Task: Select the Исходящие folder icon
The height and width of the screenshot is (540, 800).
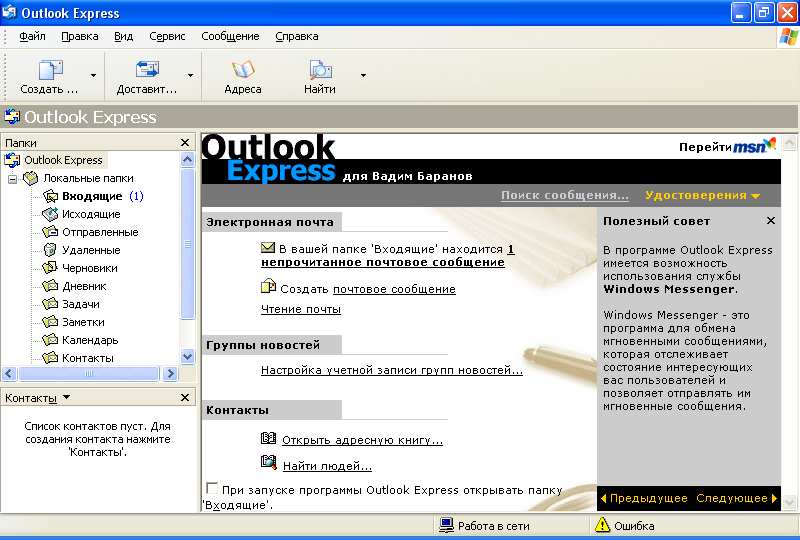Action: (50, 214)
